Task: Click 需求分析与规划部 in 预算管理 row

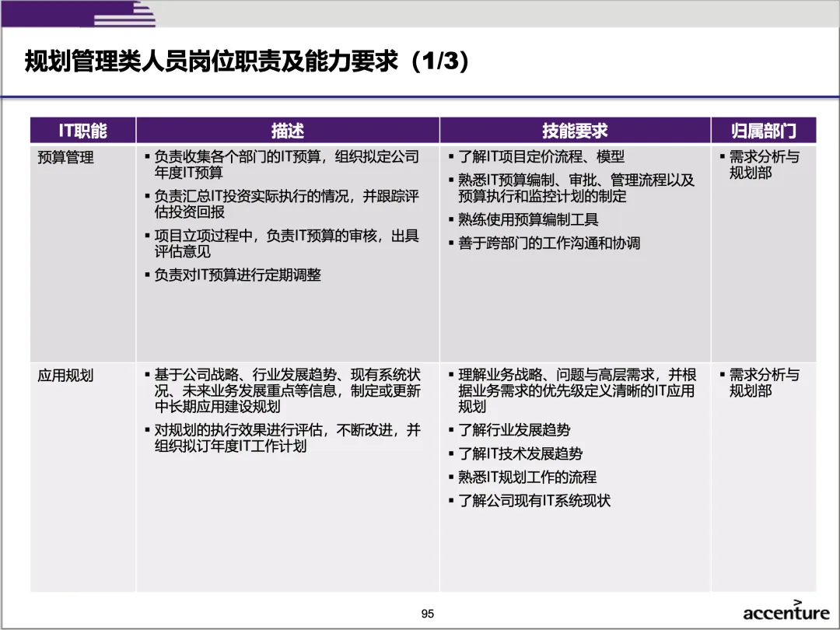Action: (760, 164)
